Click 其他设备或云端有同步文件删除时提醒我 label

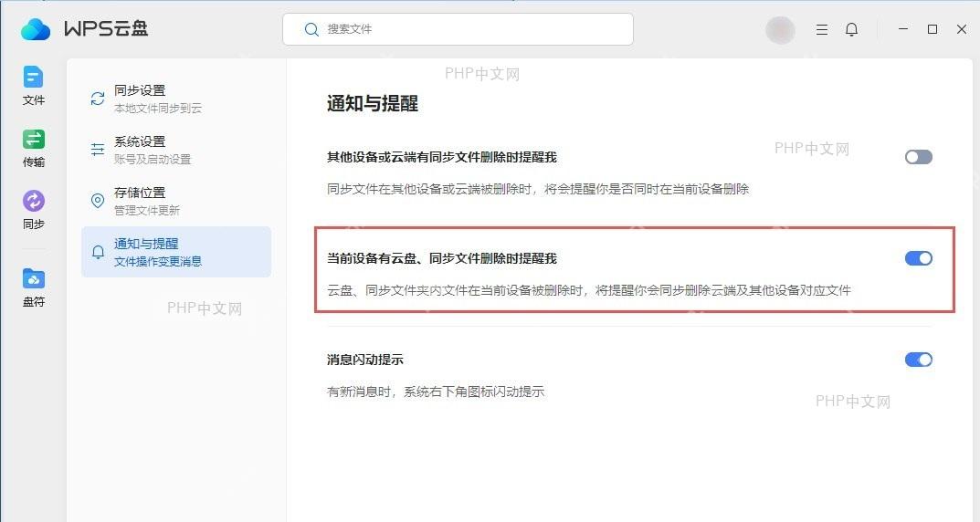[442, 157]
